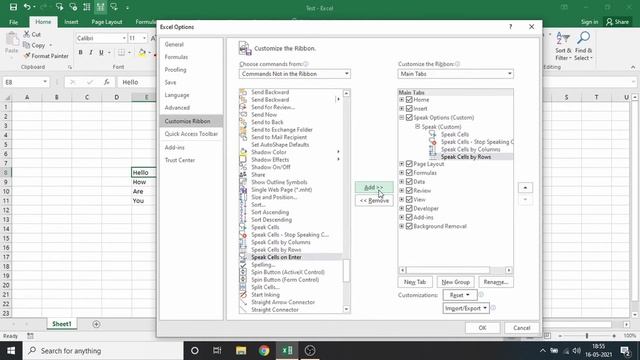Screen dimensions: 640x360
Task: Select Speak Cells on Enter in the list
Action: tap(291, 257)
